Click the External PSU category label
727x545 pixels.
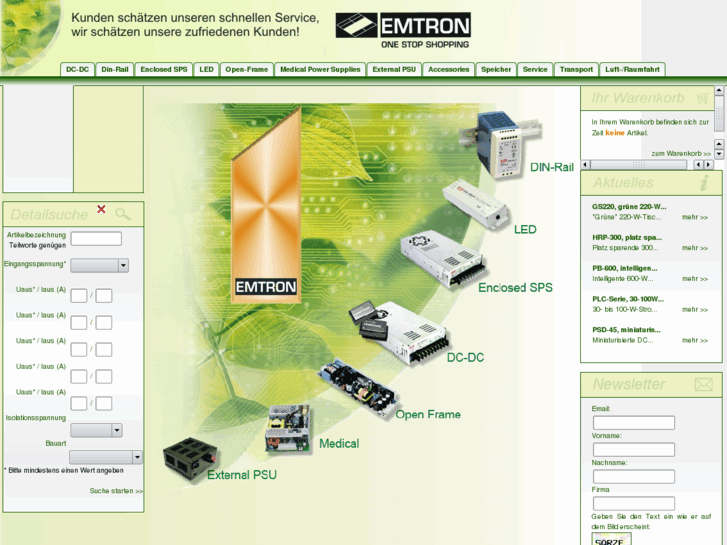(x=242, y=475)
